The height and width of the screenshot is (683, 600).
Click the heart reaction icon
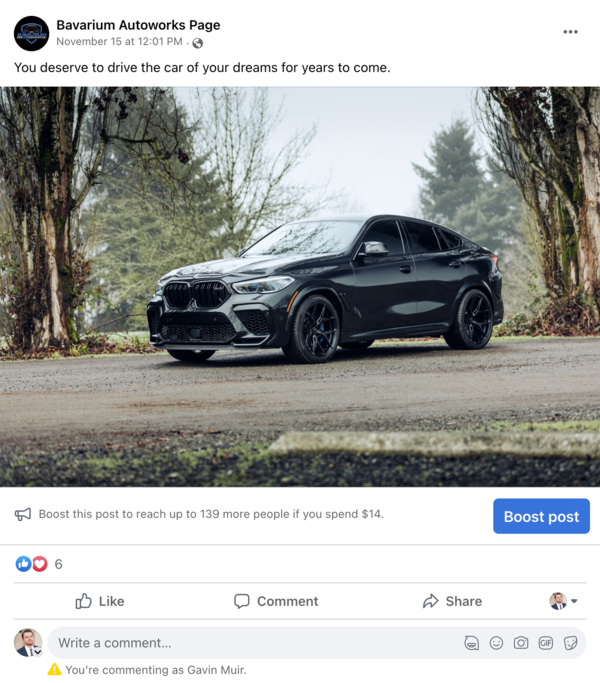click(40, 564)
